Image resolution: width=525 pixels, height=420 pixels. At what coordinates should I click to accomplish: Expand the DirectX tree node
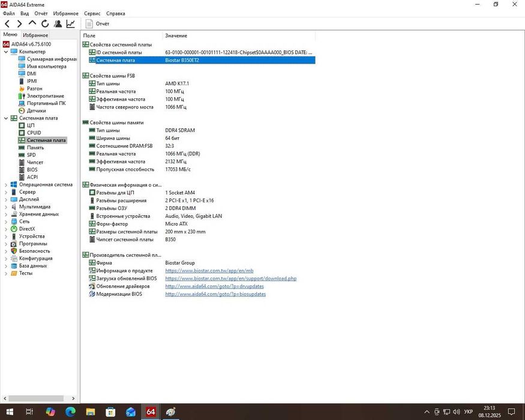[x=5, y=229]
